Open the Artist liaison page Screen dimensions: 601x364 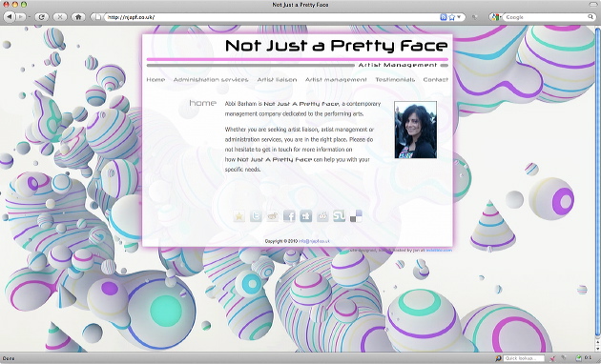click(277, 80)
